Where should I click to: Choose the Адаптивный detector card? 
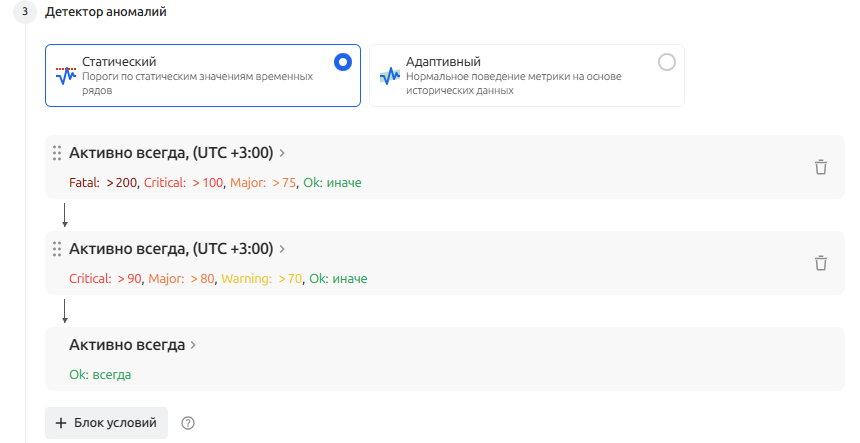(x=527, y=76)
